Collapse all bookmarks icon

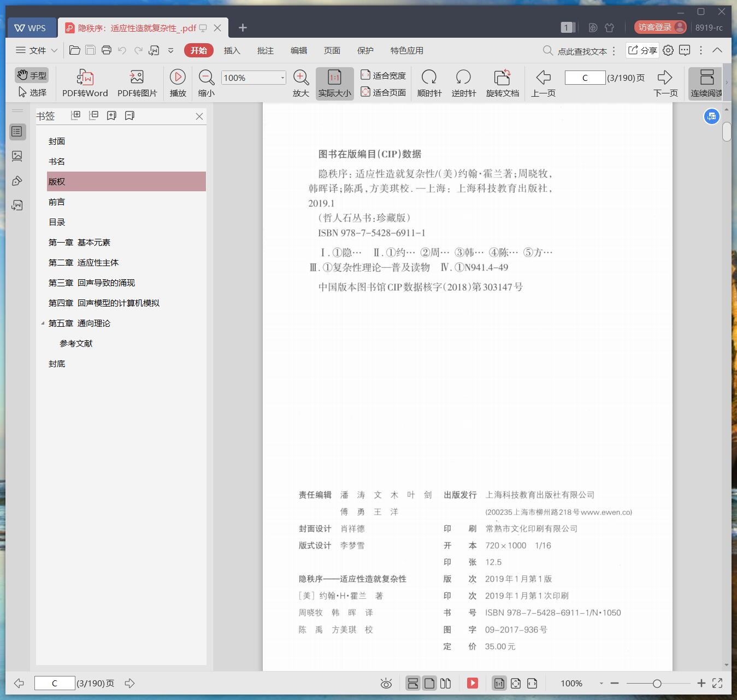point(94,115)
